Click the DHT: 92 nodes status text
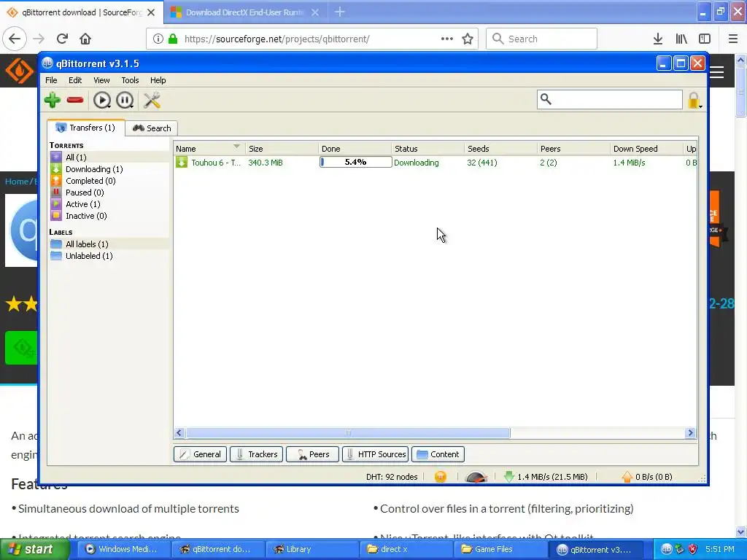 pos(392,477)
